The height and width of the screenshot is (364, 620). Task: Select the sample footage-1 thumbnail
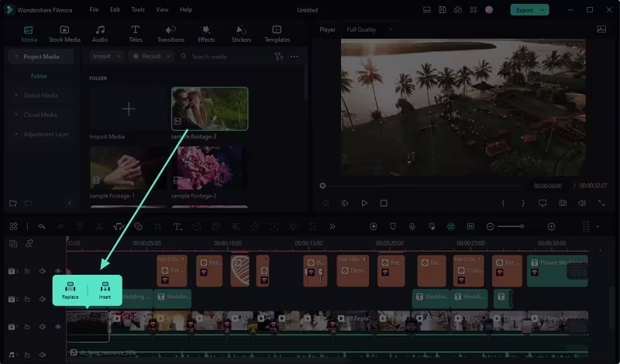[x=128, y=168]
